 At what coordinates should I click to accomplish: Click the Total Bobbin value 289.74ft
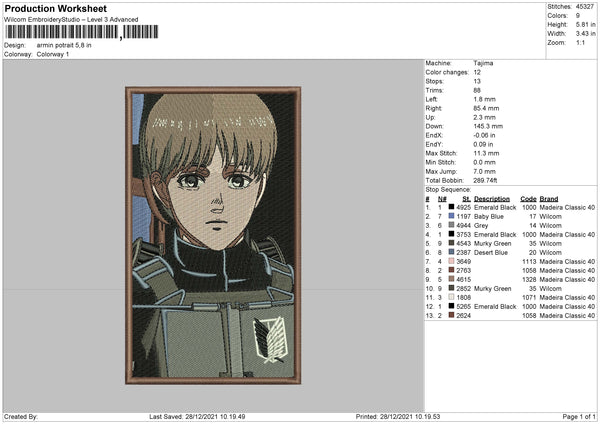(x=485, y=181)
